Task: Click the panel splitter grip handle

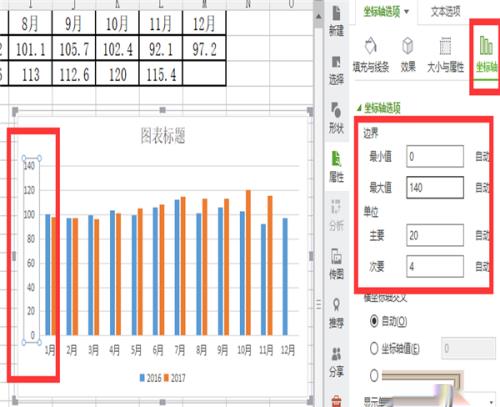Action: tap(319, 304)
